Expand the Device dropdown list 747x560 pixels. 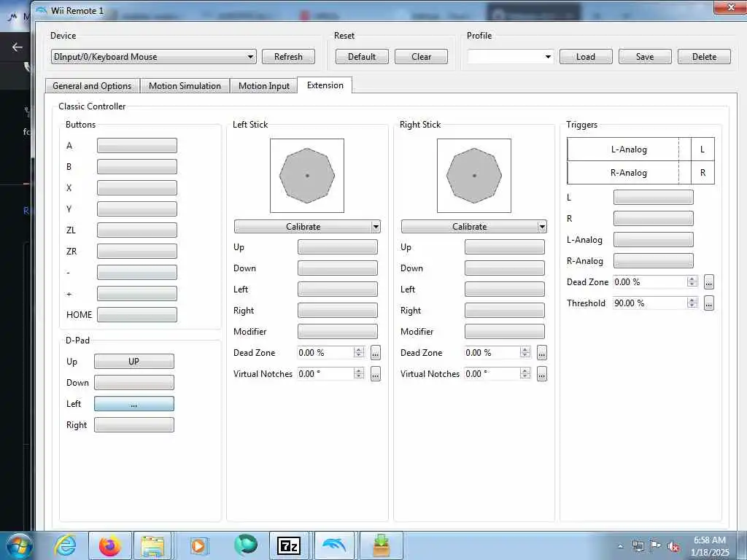(250, 57)
